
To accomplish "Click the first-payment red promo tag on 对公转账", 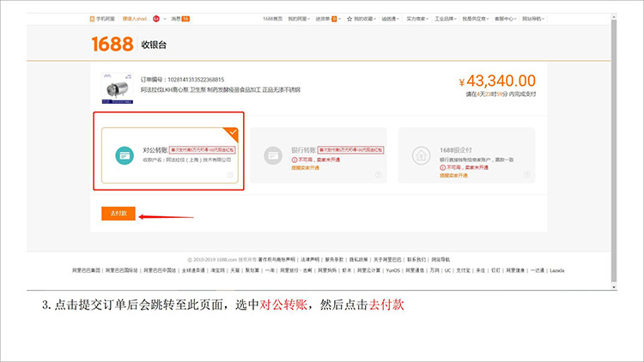I will [x=203, y=150].
